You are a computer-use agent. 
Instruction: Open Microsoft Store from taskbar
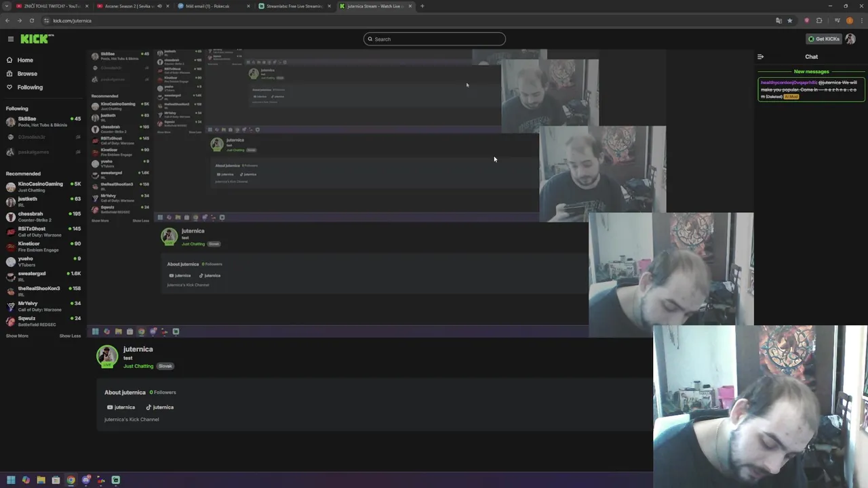(56, 480)
